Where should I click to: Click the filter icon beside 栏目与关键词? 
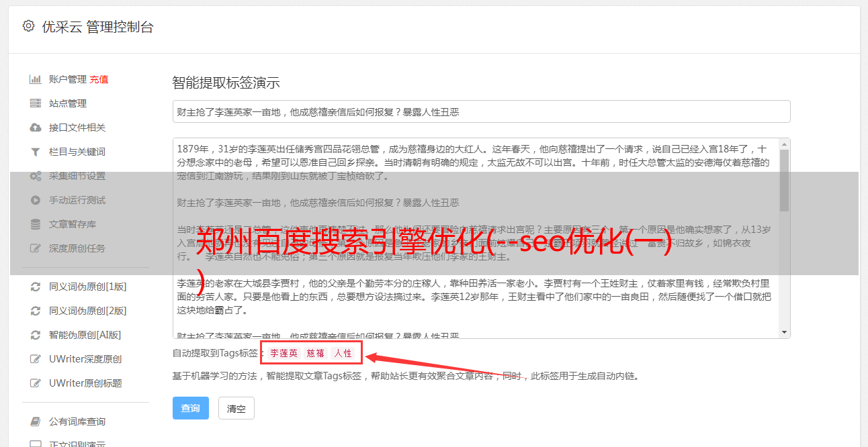pos(36,152)
